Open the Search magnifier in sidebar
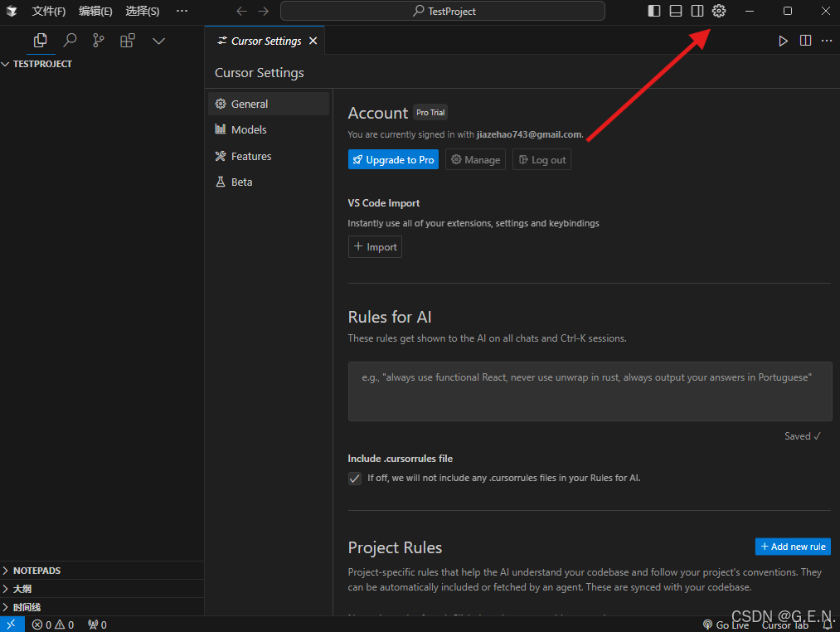Screen dimensions: 840x632 pos(70,41)
